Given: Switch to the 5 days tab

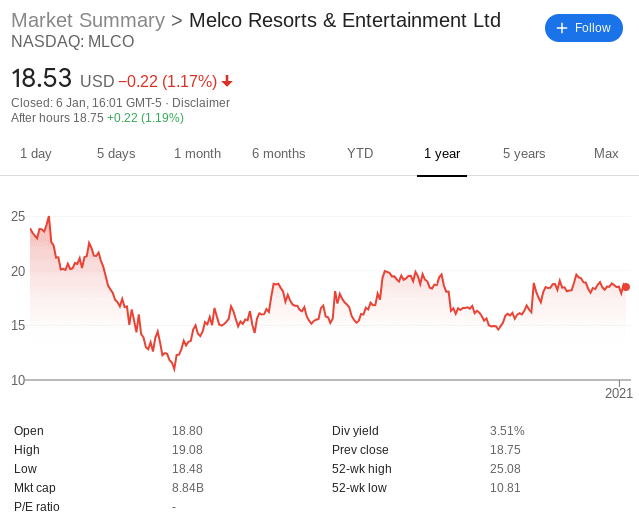Looking at the screenshot, I should (116, 154).
